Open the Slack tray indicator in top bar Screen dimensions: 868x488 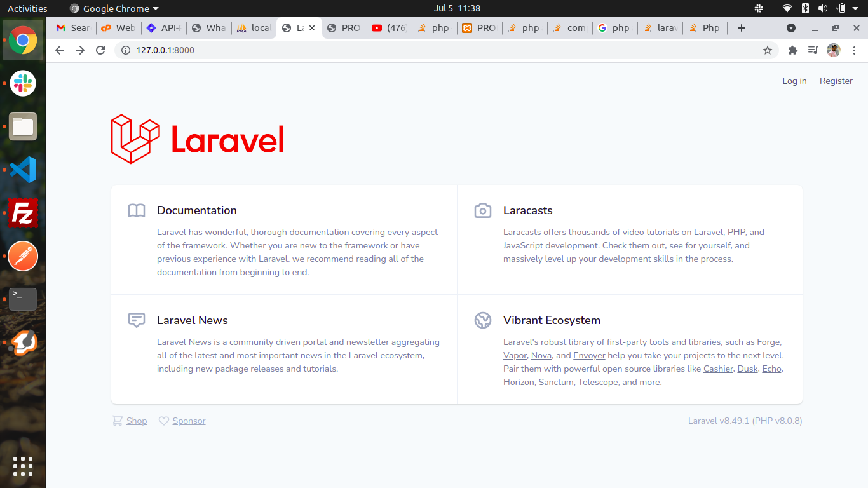pyautogui.click(x=759, y=8)
